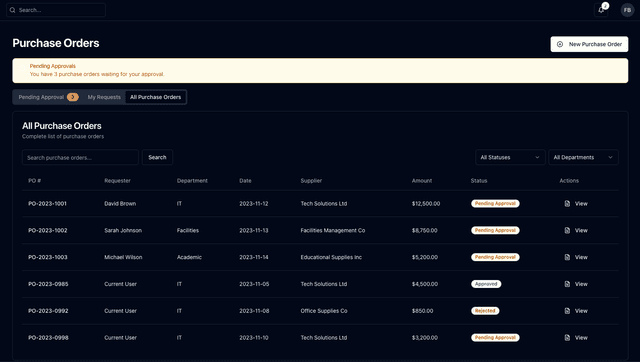The width and height of the screenshot is (640, 362).
Task: Select the All Purchase Orders tab
Action: coord(156,97)
